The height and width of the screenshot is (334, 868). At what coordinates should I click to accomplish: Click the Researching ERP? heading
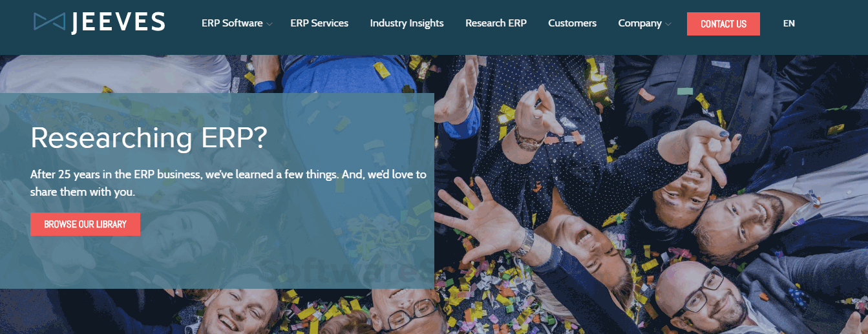point(148,138)
